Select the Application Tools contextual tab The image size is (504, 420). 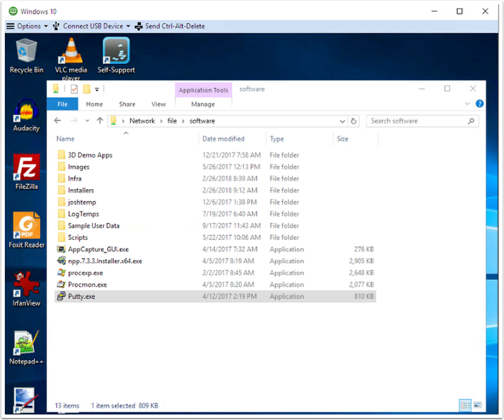click(203, 90)
